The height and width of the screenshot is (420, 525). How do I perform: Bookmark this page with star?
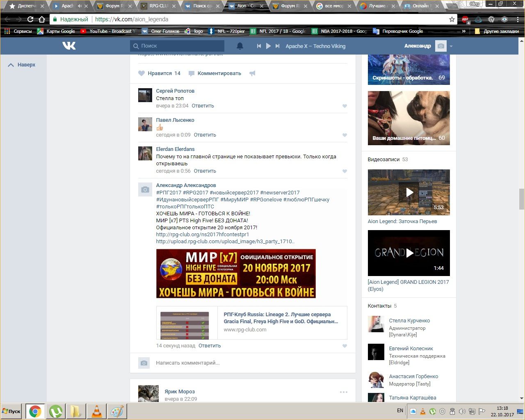(452, 19)
